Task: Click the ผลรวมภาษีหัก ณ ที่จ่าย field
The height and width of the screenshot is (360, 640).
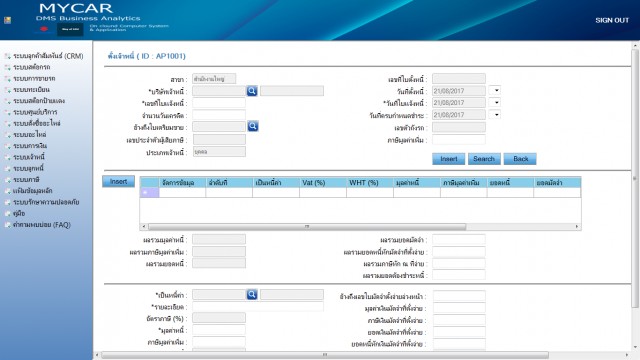Action: pos(459,264)
